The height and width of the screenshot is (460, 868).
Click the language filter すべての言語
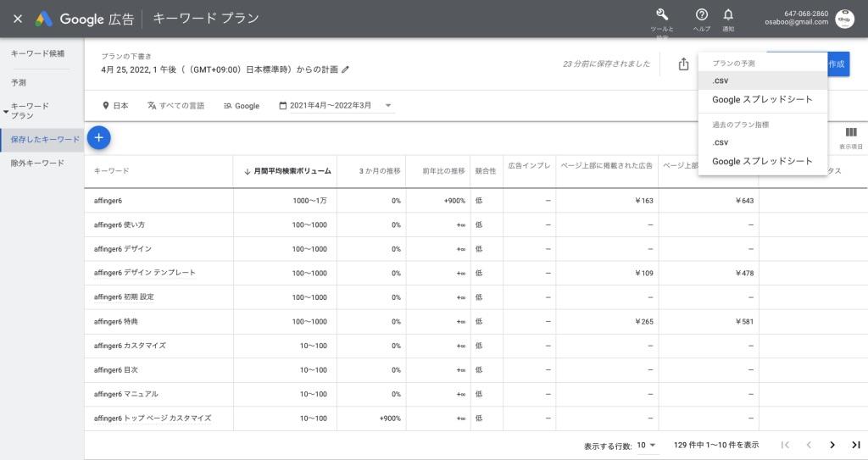point(175,106)
